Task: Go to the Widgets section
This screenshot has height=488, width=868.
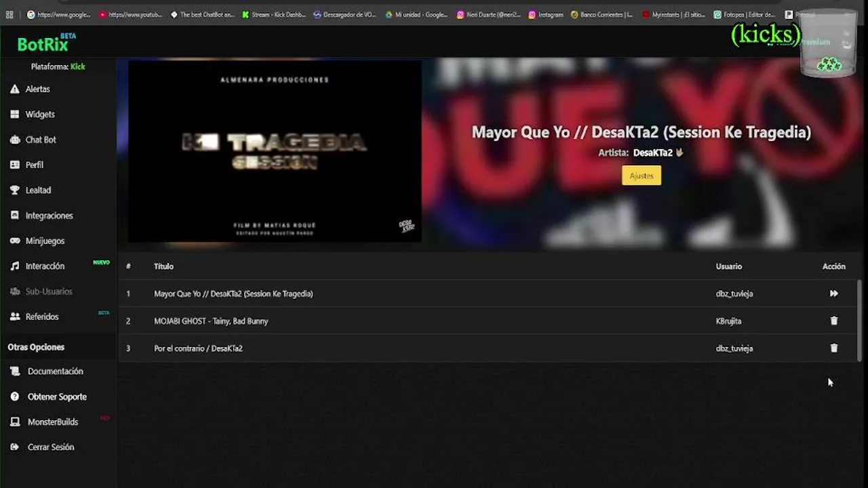Action: tap(40, 115)
